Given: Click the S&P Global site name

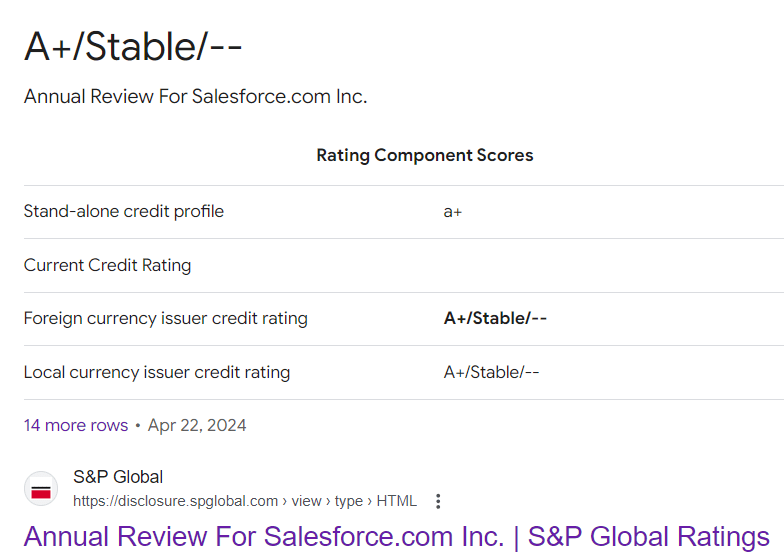Looking at the screenshot, I should tap(118, 477).
